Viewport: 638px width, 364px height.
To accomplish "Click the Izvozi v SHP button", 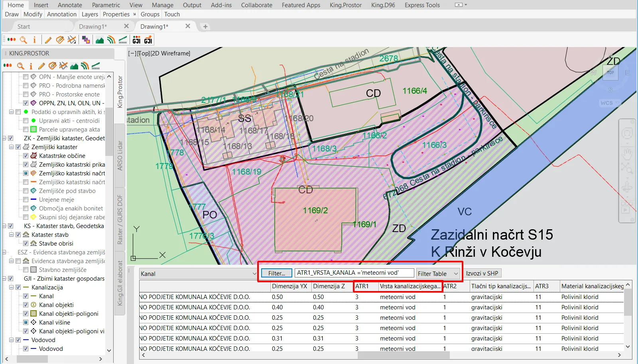I will 482,273.
